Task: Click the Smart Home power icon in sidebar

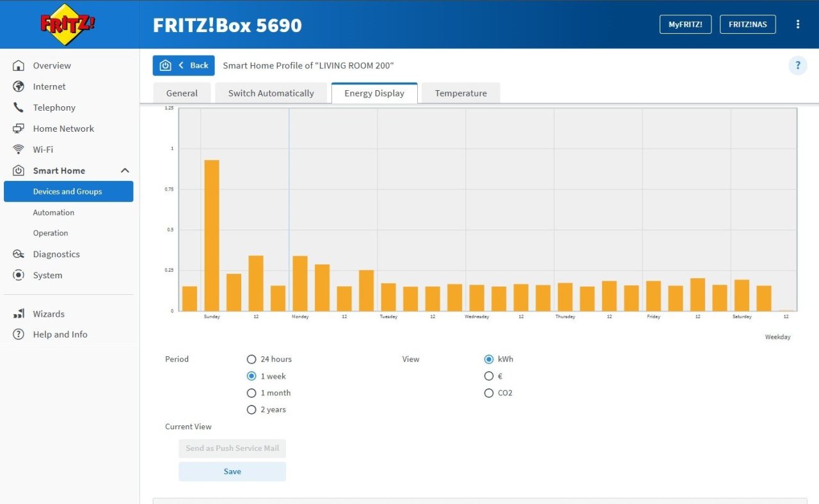Action: tap(19, 171)
